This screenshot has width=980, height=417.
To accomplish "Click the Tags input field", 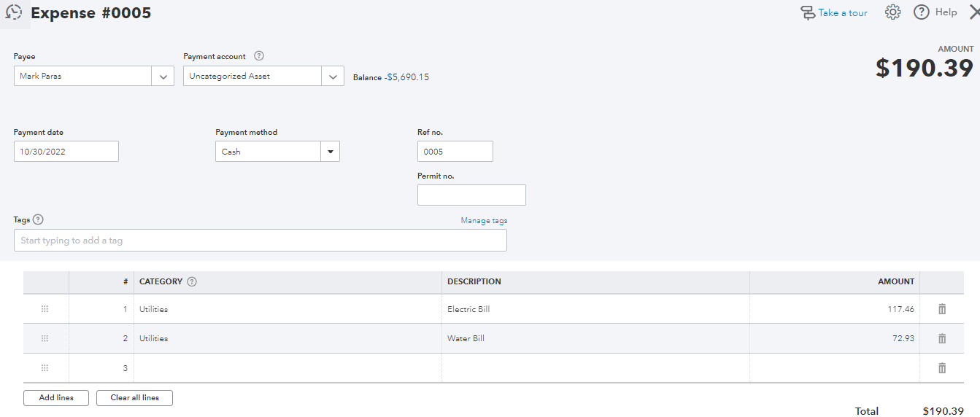I will (261, 241).
